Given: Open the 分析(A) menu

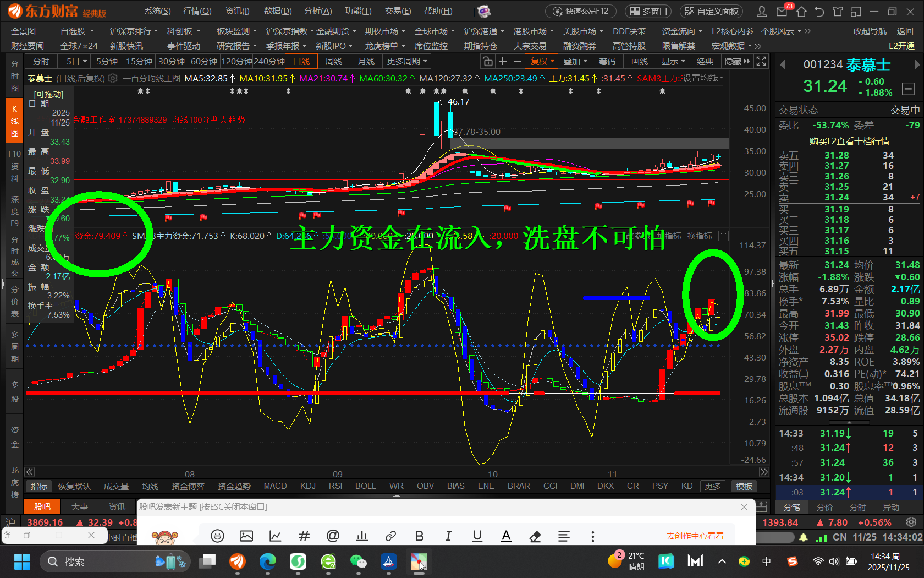Looking at the screenshot, I should [x=318, y=11].
